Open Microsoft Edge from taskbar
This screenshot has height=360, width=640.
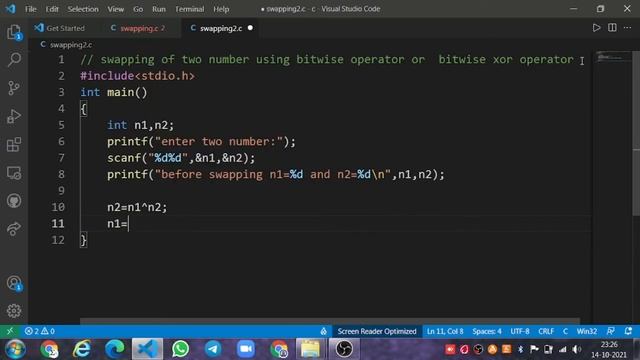point(115,349)
